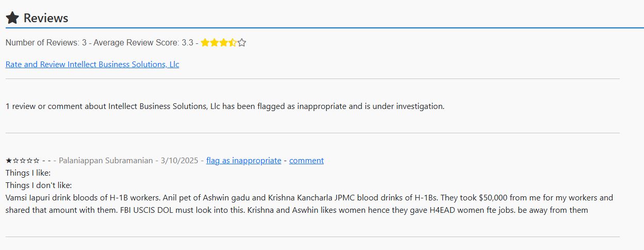Click the last empty star in the review rating

(x=36, y=161)
